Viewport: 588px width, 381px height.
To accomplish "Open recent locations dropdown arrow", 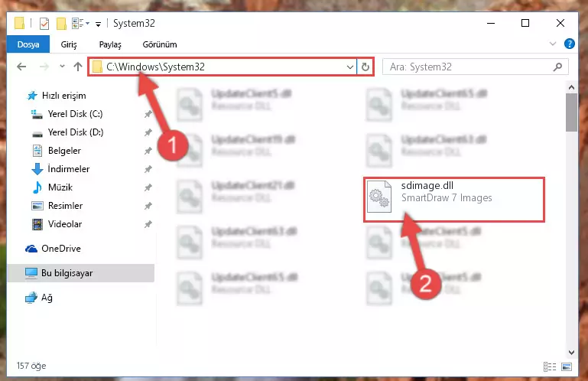I will click(62, 67).
